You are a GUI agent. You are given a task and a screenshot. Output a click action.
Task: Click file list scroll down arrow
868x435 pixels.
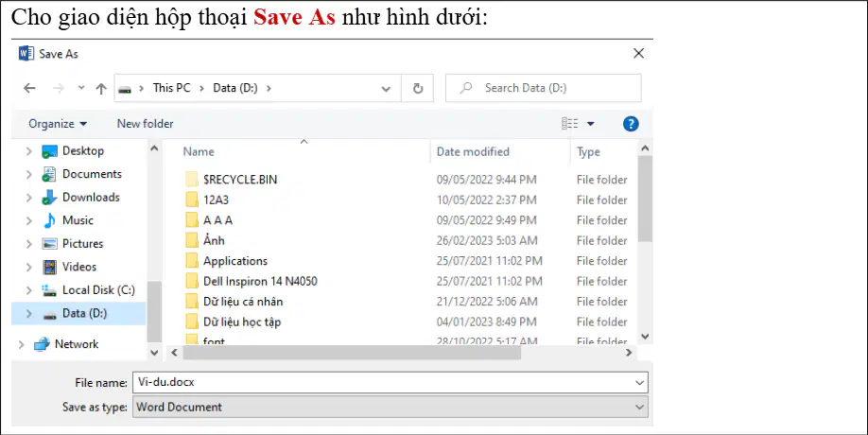(645, 336)
